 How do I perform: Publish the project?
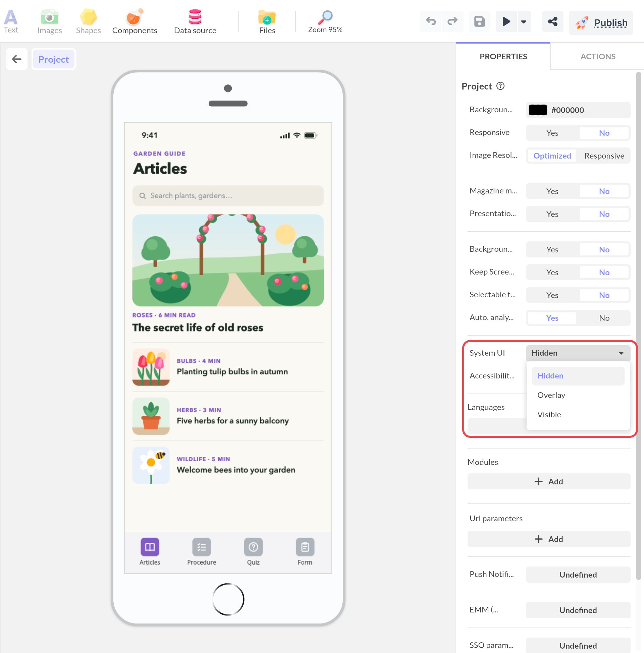tap(601, 23)
